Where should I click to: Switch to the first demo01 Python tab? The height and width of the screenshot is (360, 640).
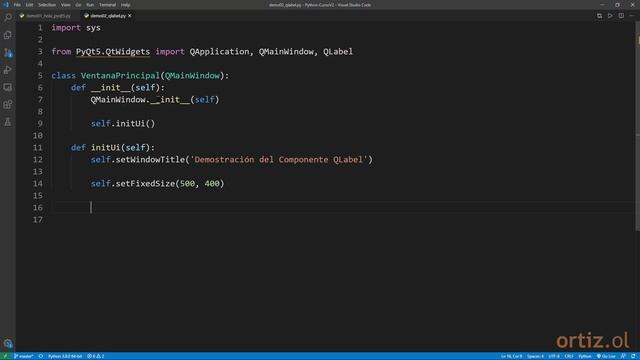click(x=48, y=16)
